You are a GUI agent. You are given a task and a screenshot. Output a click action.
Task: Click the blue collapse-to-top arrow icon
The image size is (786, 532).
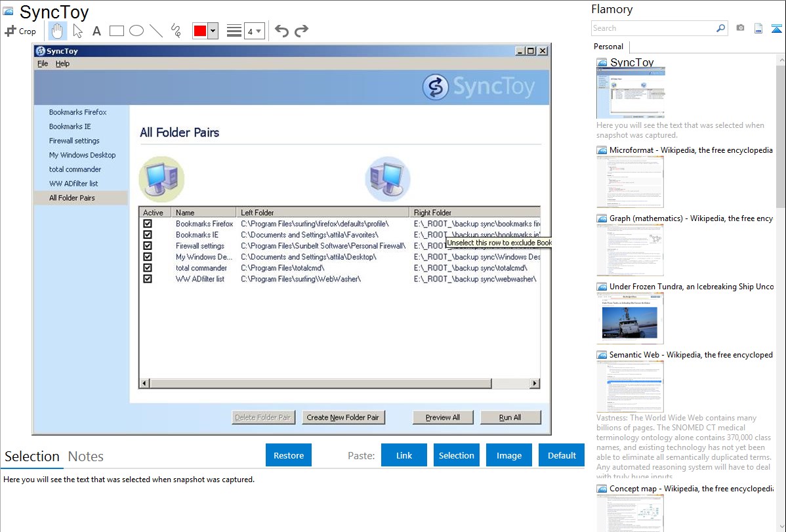[776, 28]
